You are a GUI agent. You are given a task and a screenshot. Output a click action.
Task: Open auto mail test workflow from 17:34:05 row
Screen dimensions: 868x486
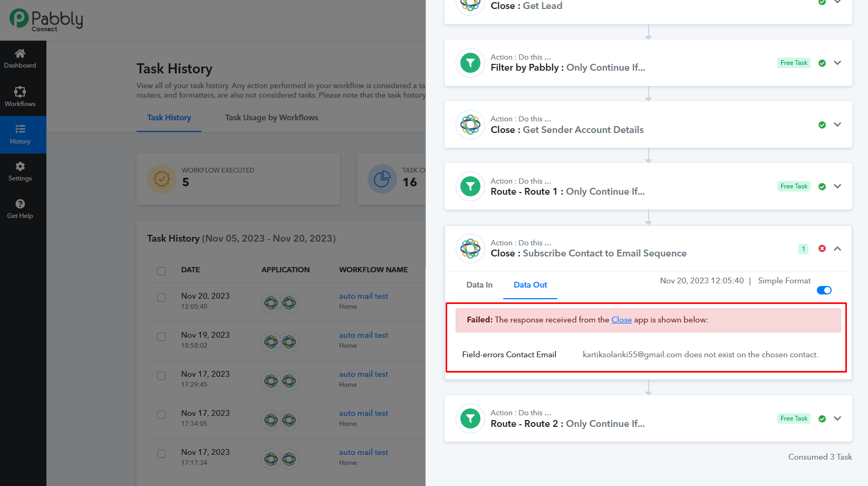pos(363,413)
